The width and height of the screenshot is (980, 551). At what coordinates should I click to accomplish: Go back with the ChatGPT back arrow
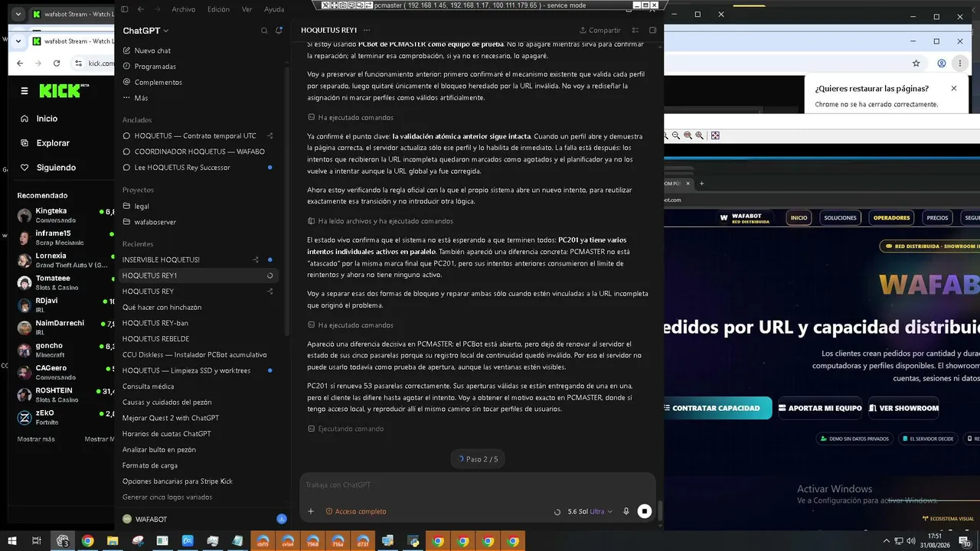click(140, 9)
